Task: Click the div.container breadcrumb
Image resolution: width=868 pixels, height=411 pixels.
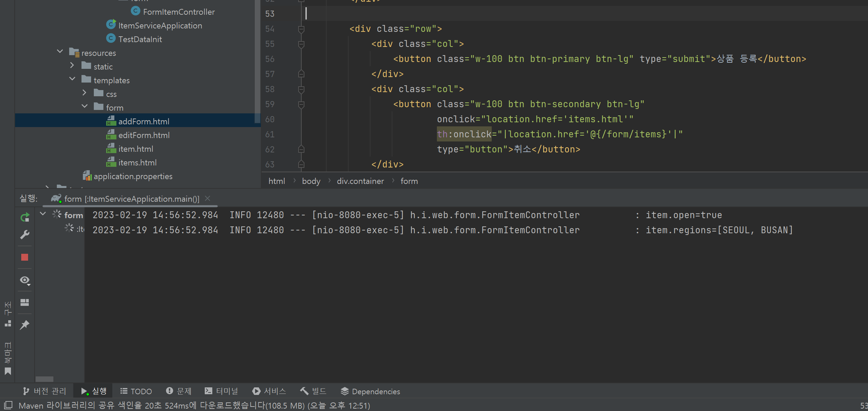Action: 360,181
